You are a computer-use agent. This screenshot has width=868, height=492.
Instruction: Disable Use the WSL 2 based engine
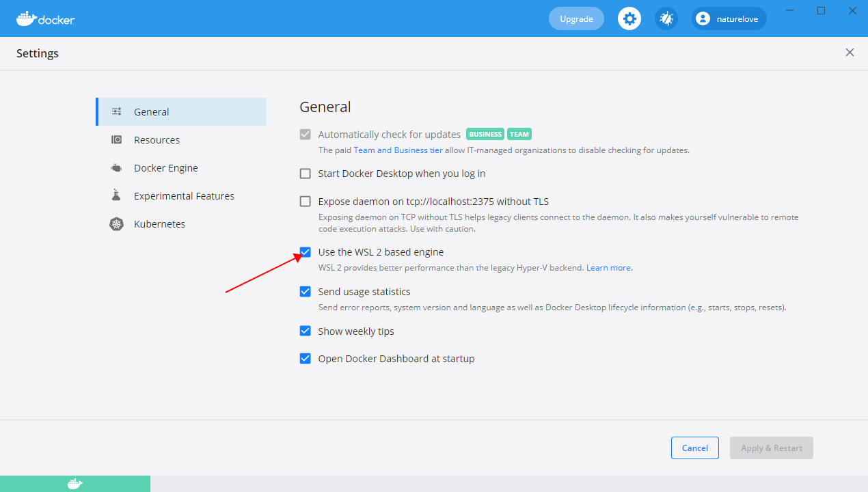[x=305, y=251]
